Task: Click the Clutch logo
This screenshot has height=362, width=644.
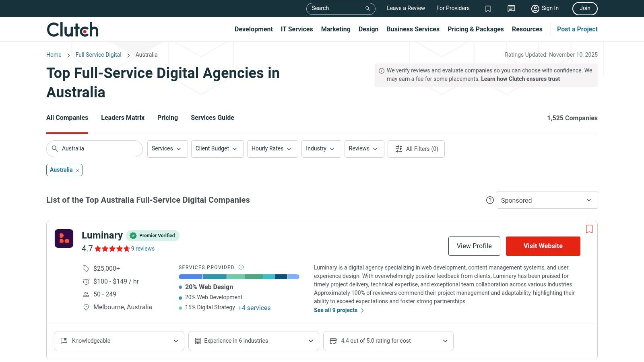Action: [73, 30]
